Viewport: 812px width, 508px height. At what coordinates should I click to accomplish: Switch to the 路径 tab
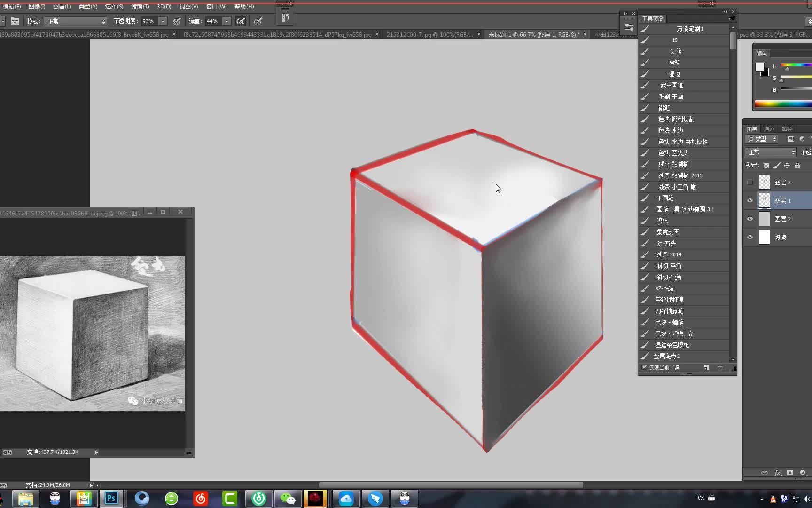[787, 129]
